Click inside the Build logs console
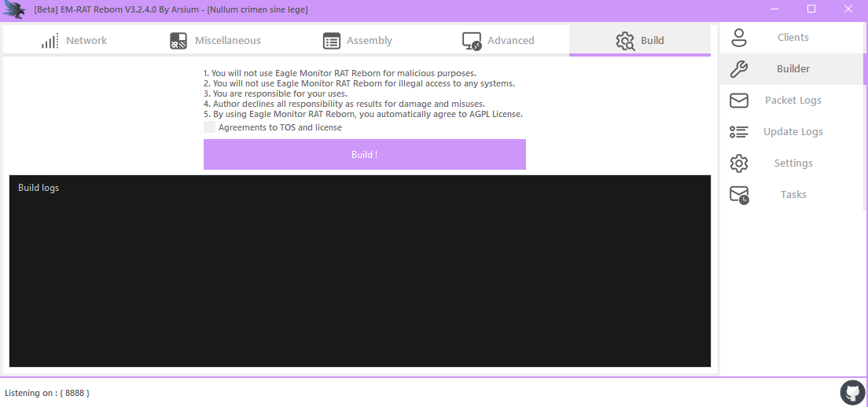Viewport: 868px width, 407px height. 359,275
